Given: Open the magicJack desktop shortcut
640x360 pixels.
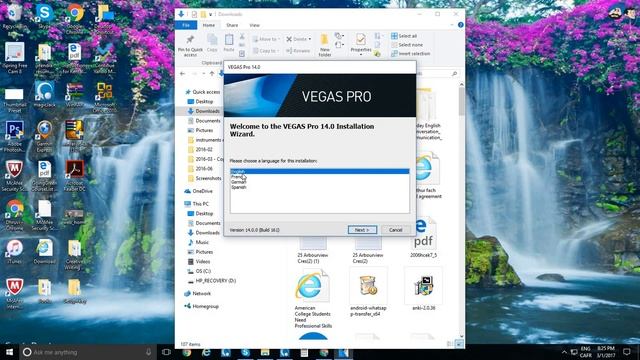Looking at the screenshot, I should pyautogui.click(x=44, y=94).
